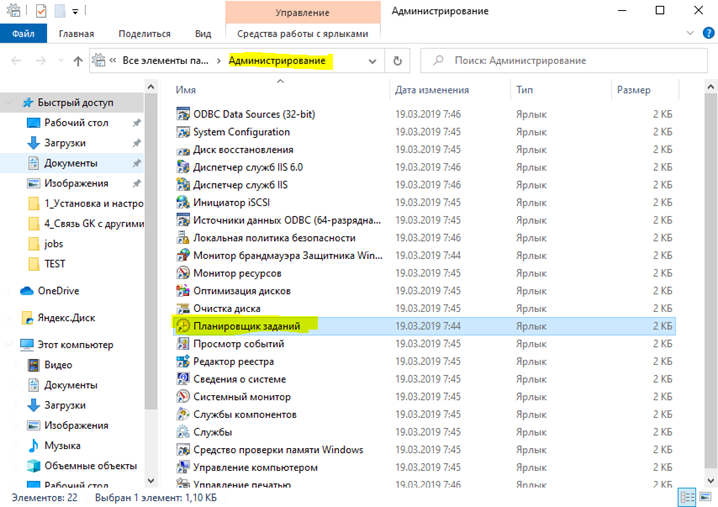Click the Диск восстановления icon
Image resolution: width=718 pixels, height=507 pixels.
(x=183, y=150)
